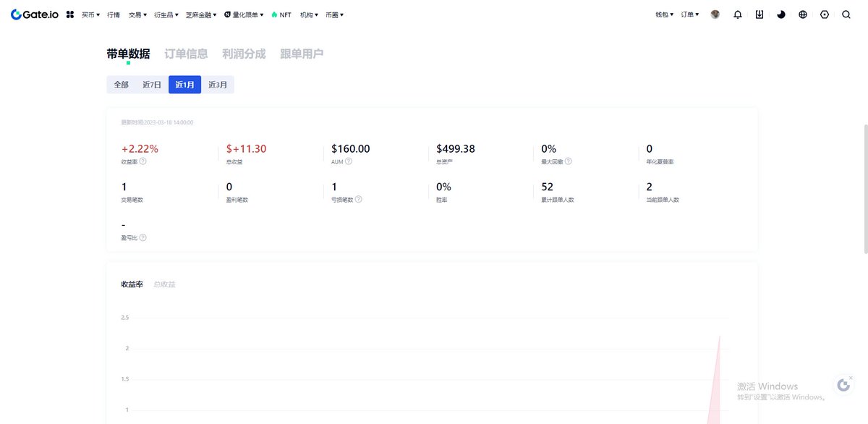Expand the 币圈 dropdown menu

(335, 14)
